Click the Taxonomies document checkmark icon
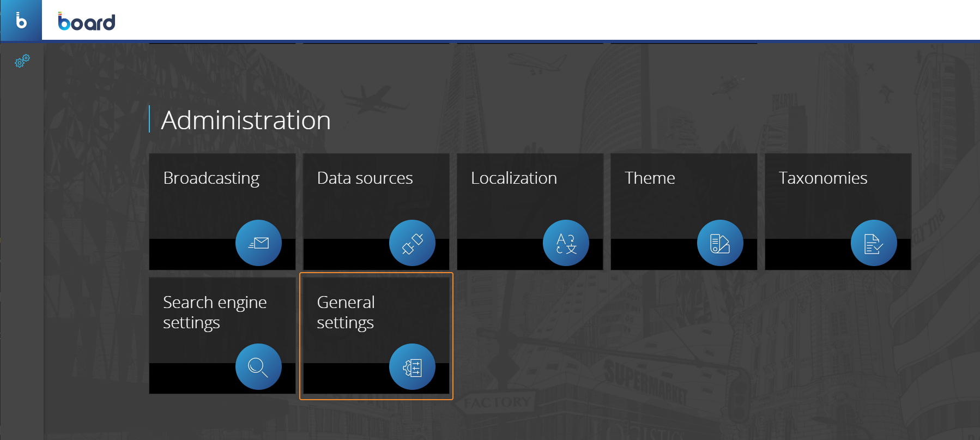Image resolution: width=980 pixels, height=440 pixels. (873, 243)
